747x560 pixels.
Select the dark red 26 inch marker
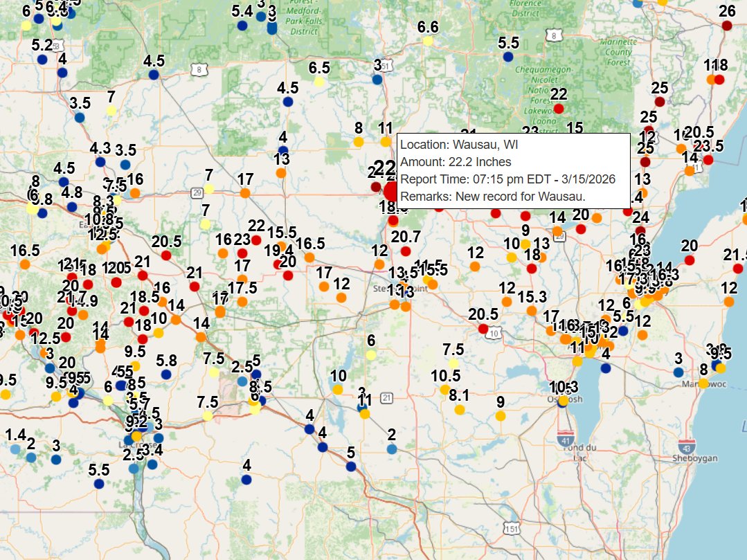(x=726, y=25)
